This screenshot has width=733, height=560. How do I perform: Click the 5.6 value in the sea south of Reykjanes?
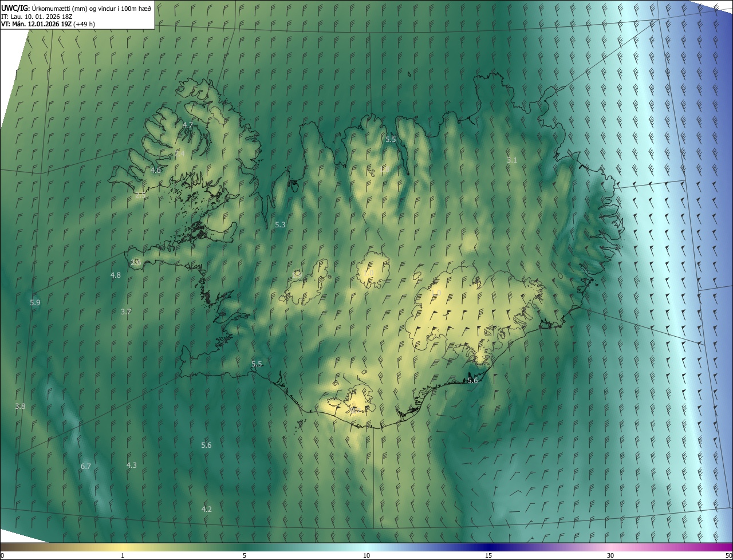pyautogui.click(x=206, y=445)
